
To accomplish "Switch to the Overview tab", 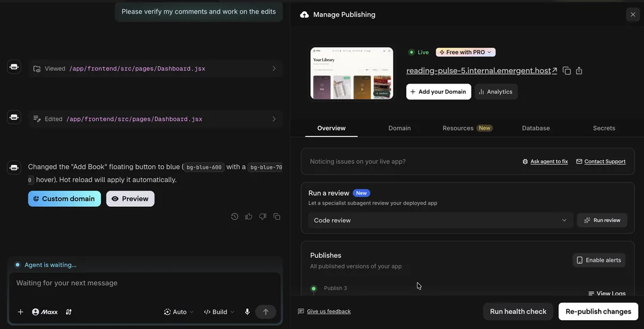I will click(x=332, y=128).
